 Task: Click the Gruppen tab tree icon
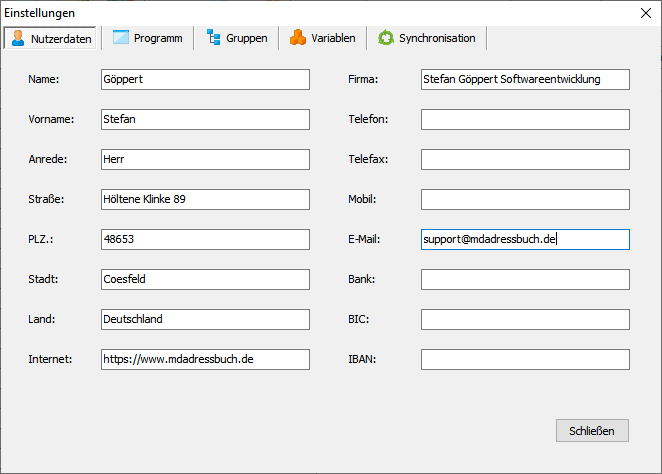(x=213, y=38)
